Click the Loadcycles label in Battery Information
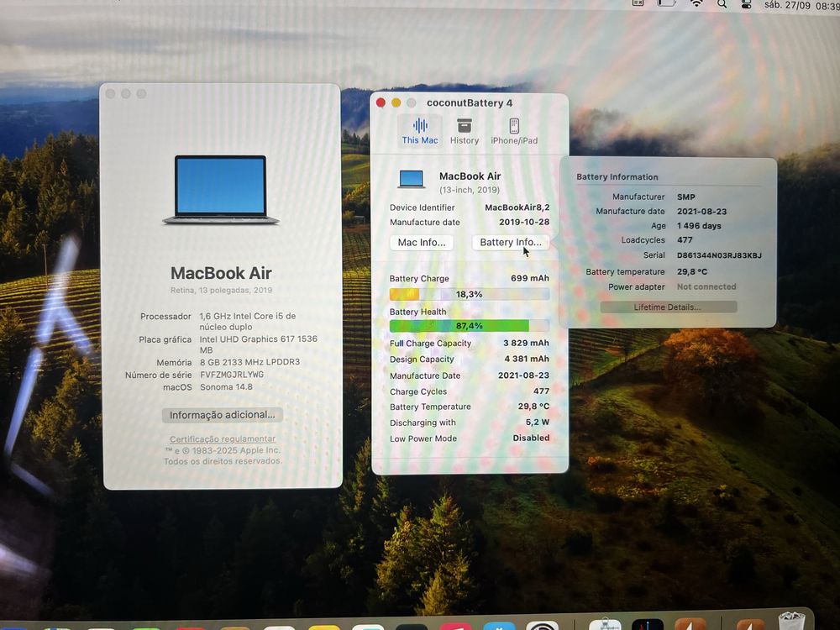The height and width of the screenshot is (630, 840). click(x=643, y=240)
